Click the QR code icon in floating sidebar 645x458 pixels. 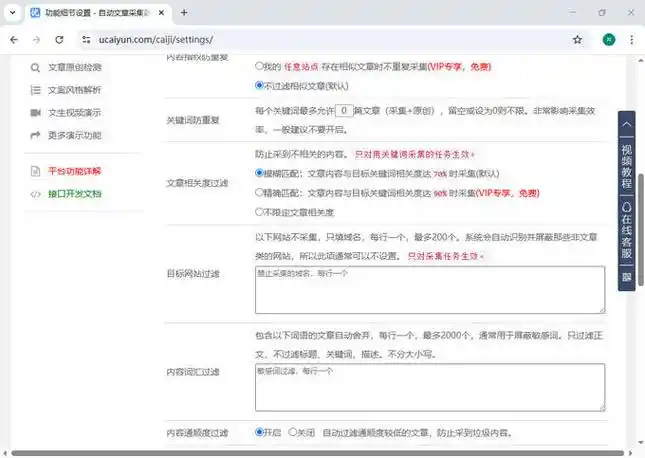click(x=626, y=277)
